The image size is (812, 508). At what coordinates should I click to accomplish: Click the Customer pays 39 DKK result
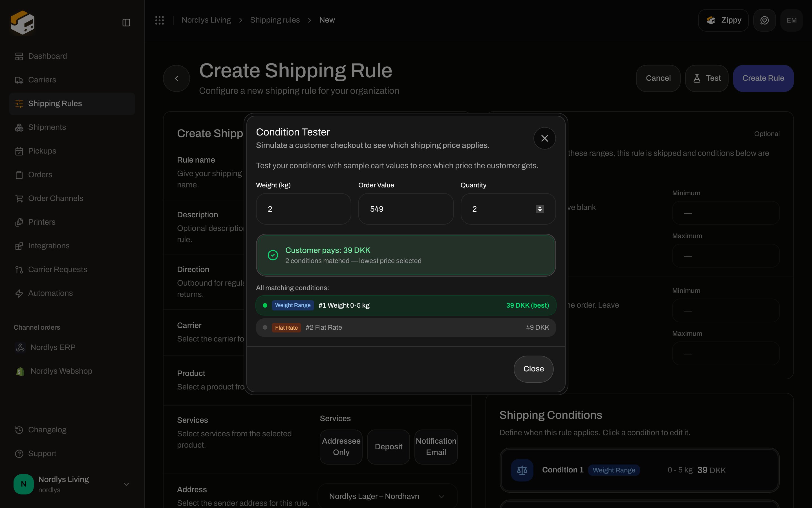pyautogui.click(x=406, y=255)
